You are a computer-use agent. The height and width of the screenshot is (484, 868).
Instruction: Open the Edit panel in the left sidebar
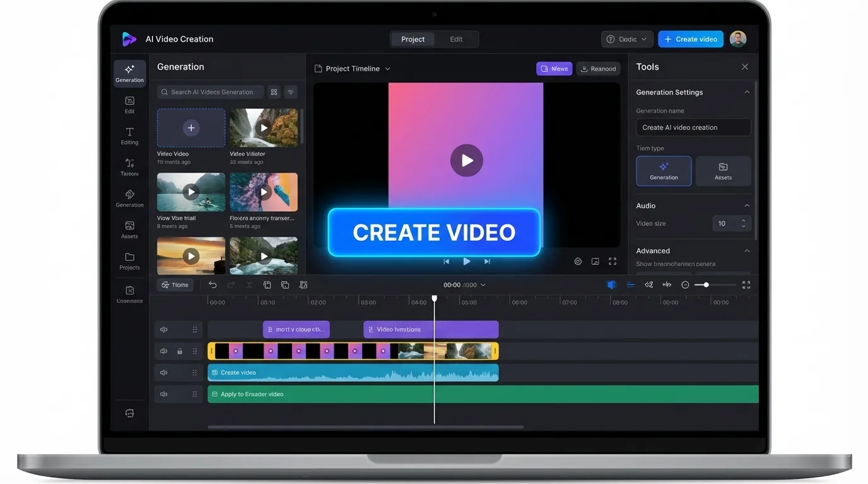coord(129,105)
